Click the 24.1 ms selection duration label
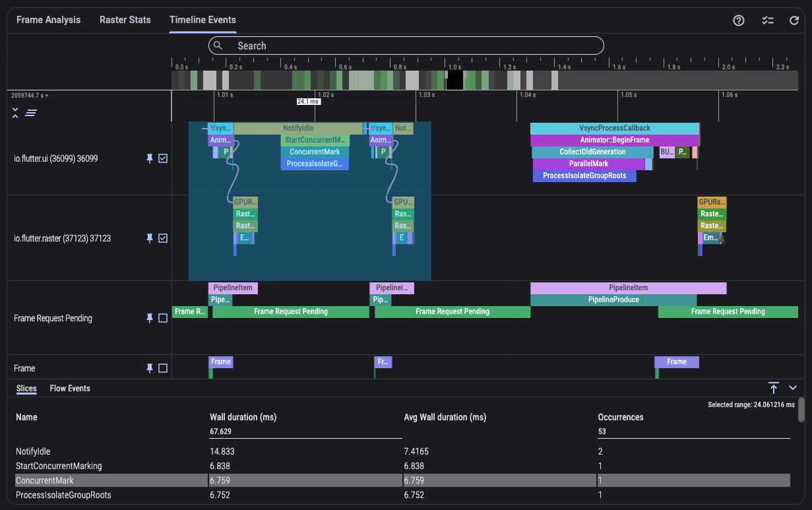The image size is (812, 510). click(308, 102)
